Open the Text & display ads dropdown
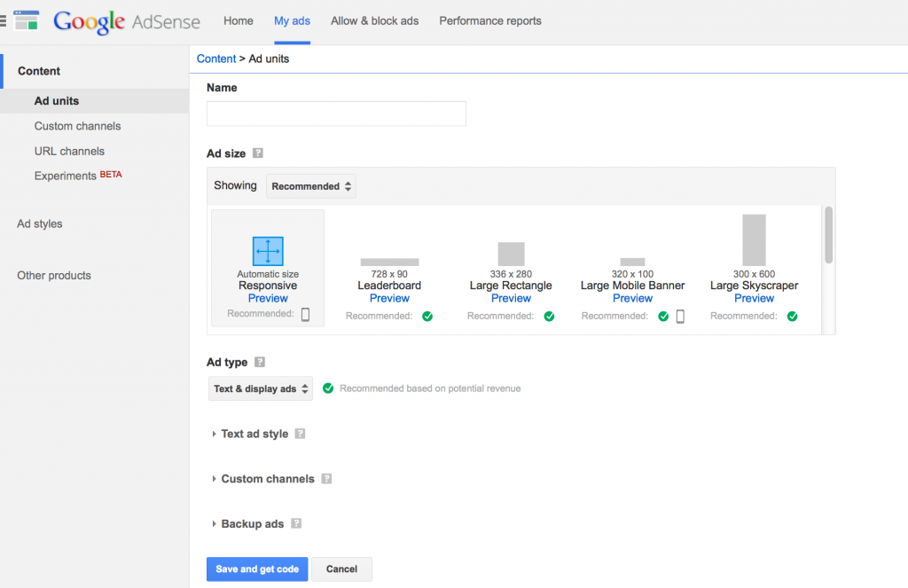 [x=261, y=388]
